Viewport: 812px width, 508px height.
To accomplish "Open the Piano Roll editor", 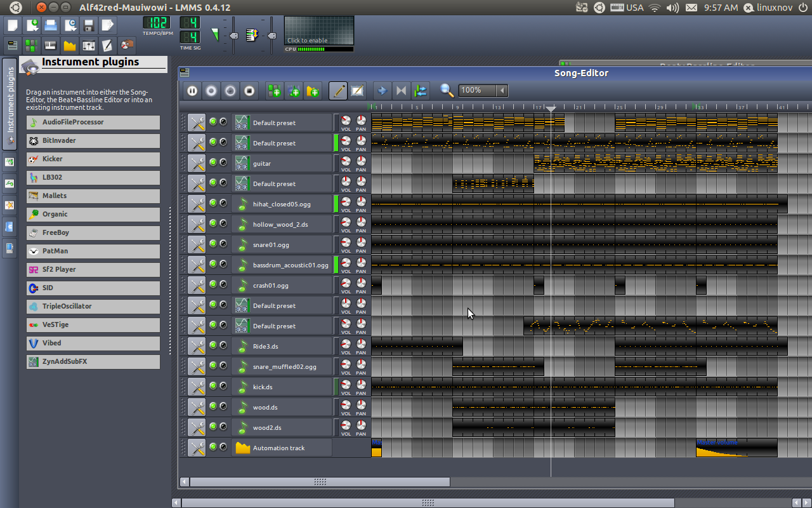I will [x=51, y=45].
